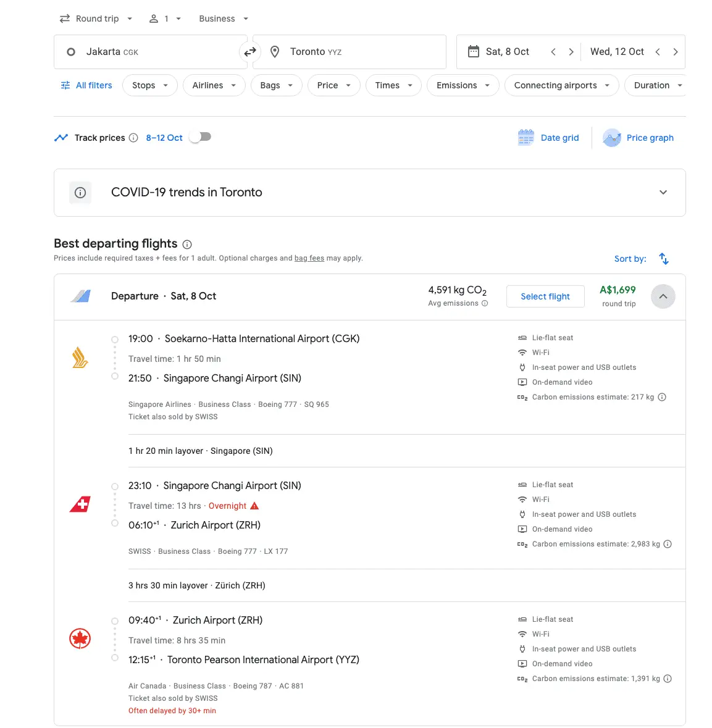Viewport: 712px width, 728px height.
Task: Open the Duration filter dropdown
Action: point(655,85)
